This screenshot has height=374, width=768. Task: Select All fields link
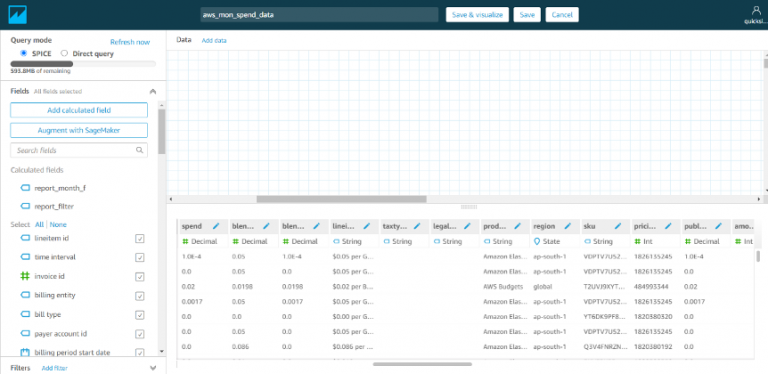(x=39, y=225)
